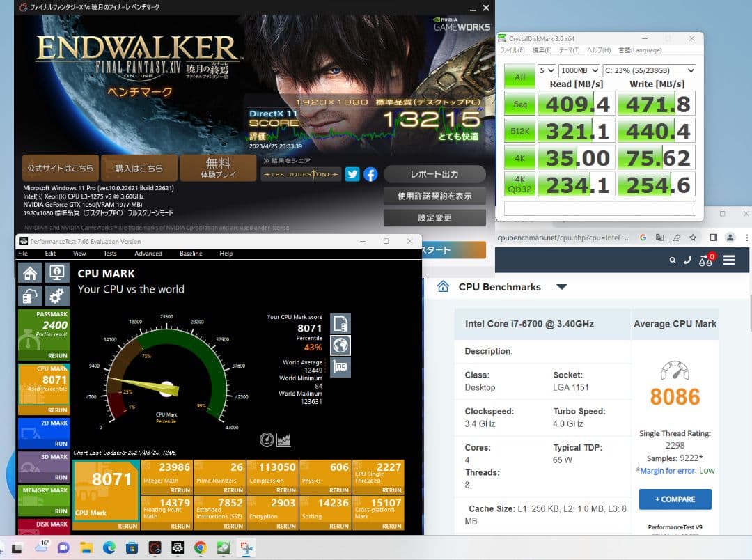Open the test count dropdown showing 5

(x=547, y=70)
